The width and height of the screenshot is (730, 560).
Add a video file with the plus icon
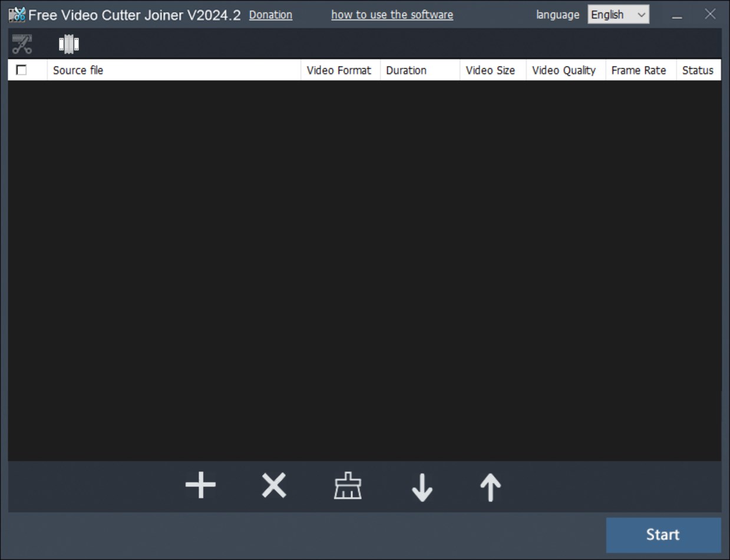(x=200, y=486)
